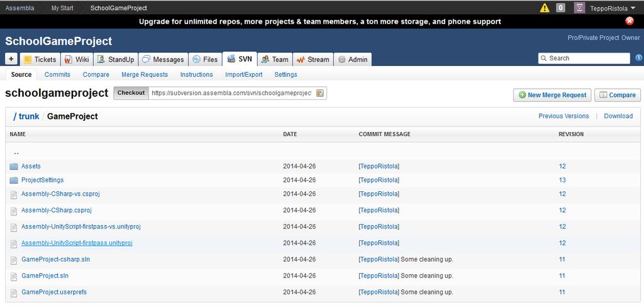Image resolution: width=644 pixels, height=307 pixels.
Task: Go to the Files tab
Action: click(x=206, y=59)
